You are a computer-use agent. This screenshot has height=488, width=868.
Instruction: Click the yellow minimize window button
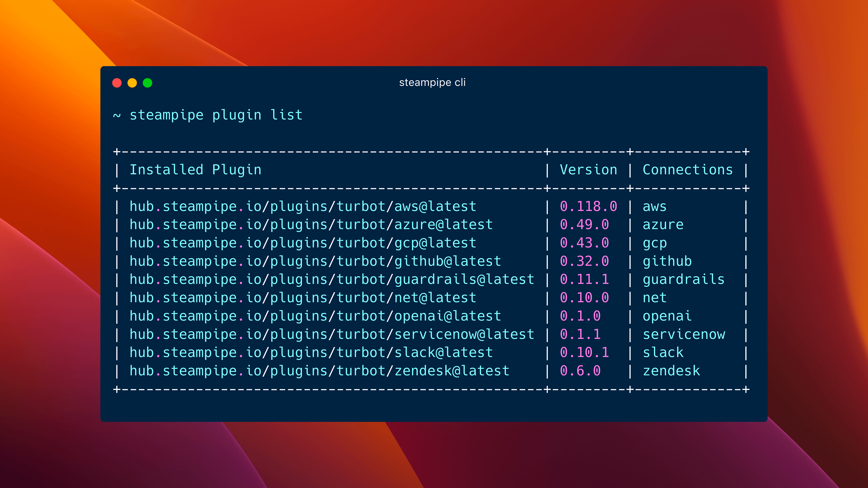(132, 83)
